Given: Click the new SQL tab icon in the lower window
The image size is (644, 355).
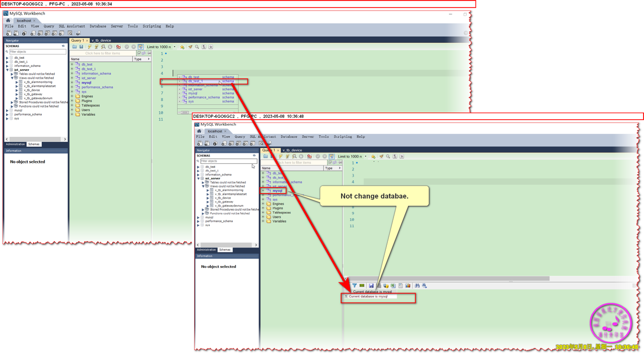Looking at the screenshot, I should (x=200, y=143).
